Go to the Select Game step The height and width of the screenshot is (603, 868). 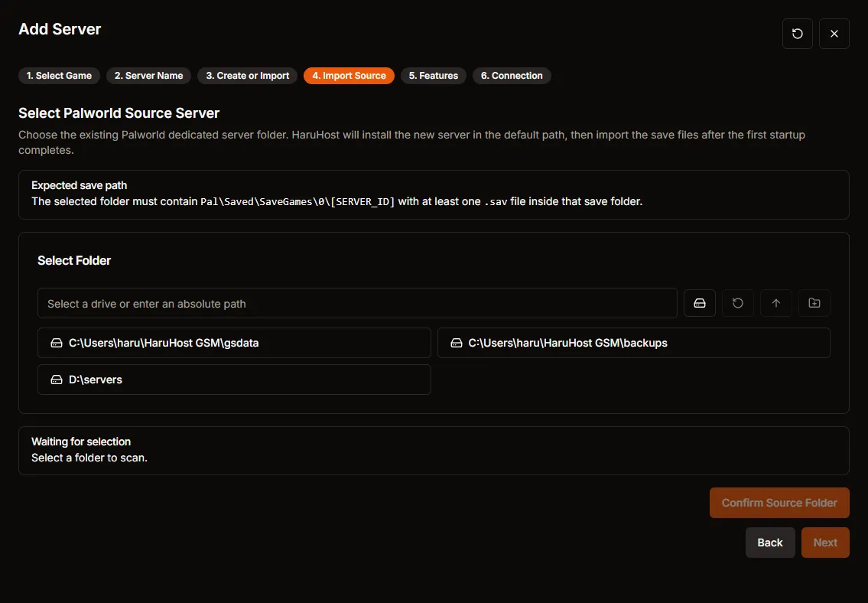(59, 76)
